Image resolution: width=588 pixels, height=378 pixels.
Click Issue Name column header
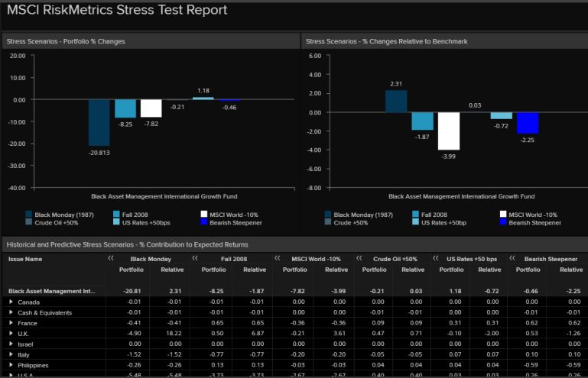coord(25,259)
